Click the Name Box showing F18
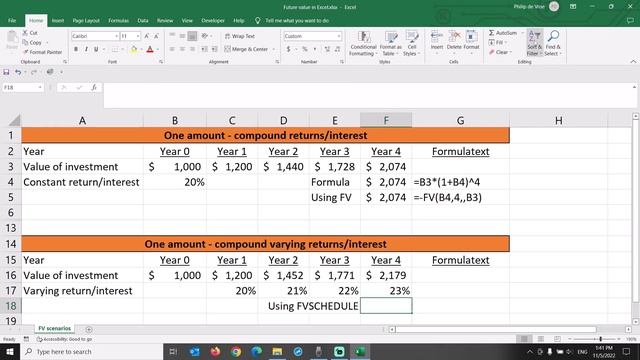This screenshot has width=640, height=360. click(x=23, y=87)
